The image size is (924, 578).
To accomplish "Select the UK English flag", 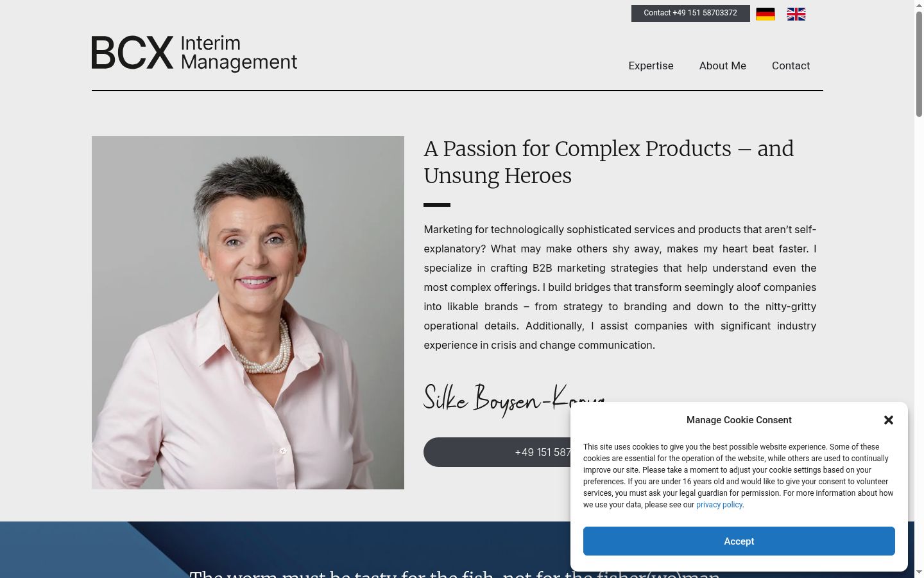I will pyautogui.click(x=796, y=13).
